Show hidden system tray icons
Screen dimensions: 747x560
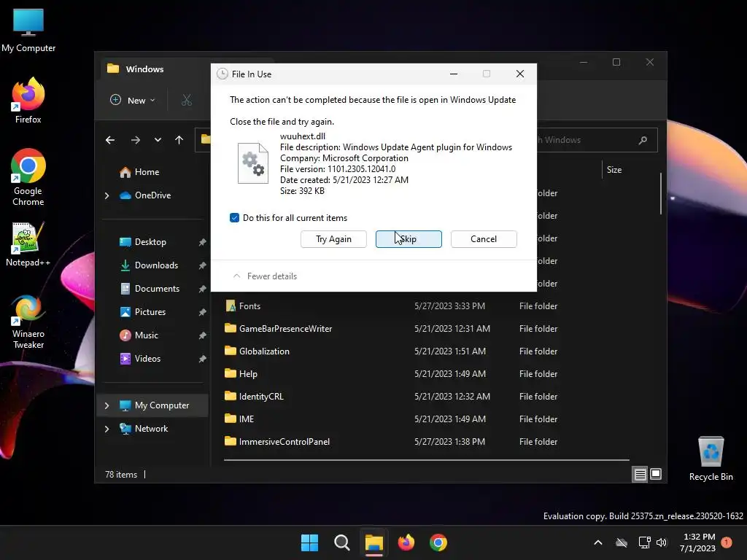(x=598, y=542)
